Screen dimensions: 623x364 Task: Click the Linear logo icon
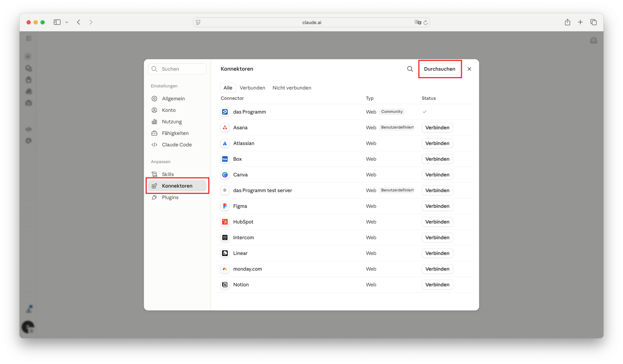(225, 253)
